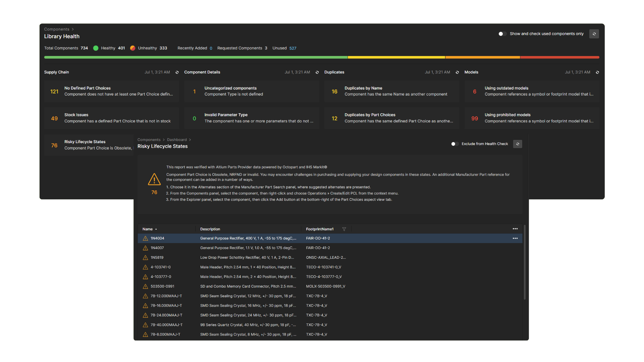Viewport: 644px width, 362px height.
Task: Click refresh icon beside Exclude from Health Check
Action: point(518,144)
